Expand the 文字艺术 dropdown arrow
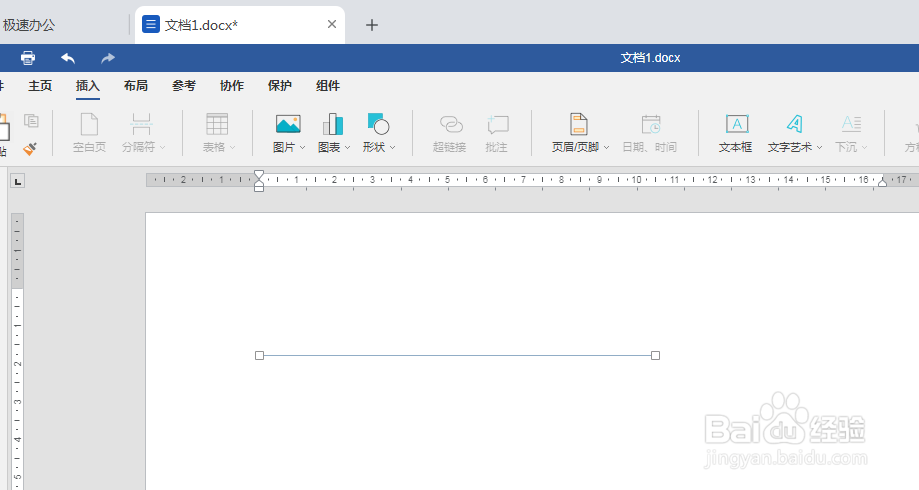The height and width of the screenshot is (490, 919). pyautogui.click(x=819, y=148)
